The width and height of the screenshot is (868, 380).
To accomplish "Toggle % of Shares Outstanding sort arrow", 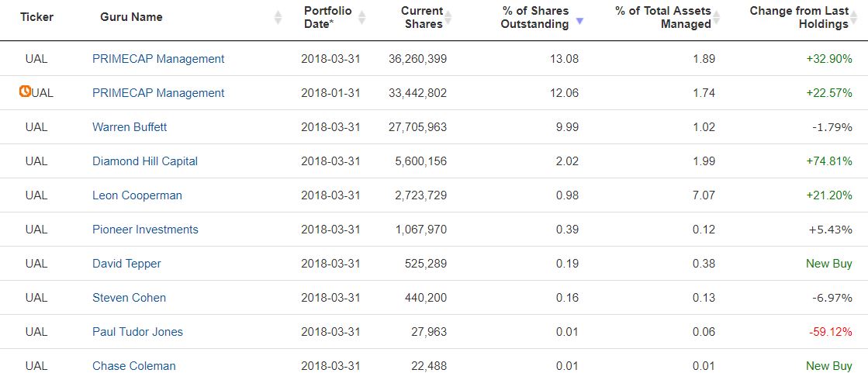I will 579,21.
